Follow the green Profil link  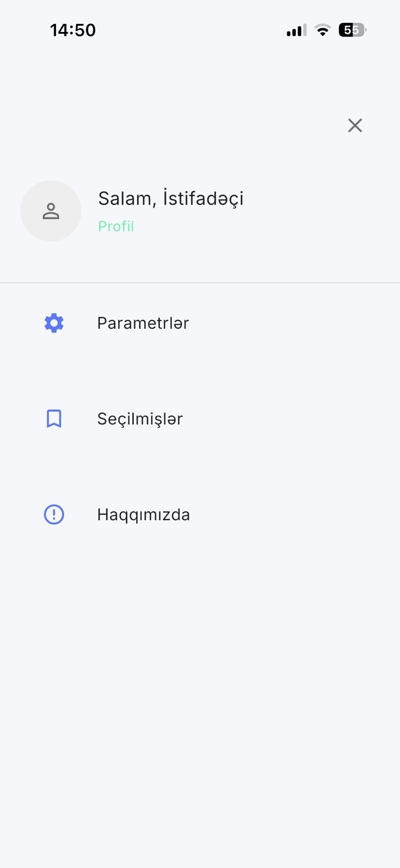pyautogui.click(x=116, y=226)
